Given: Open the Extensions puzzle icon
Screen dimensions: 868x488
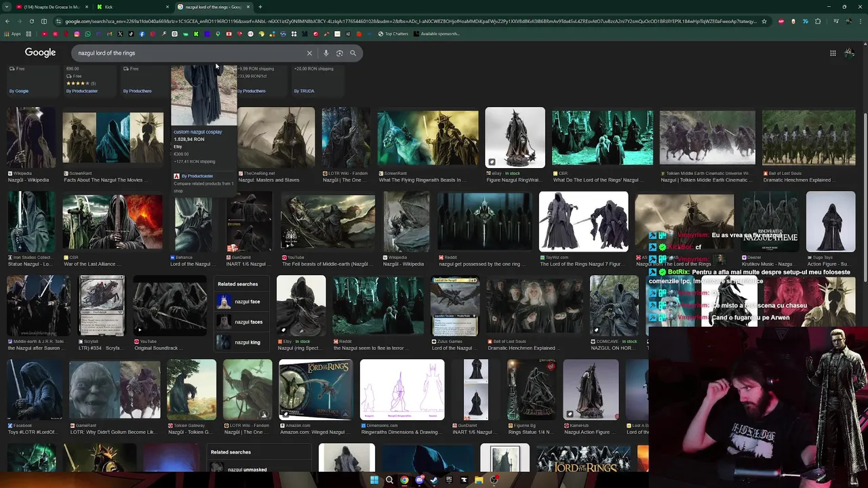Looking at the screenshot, I should click(x=818, y=21).
